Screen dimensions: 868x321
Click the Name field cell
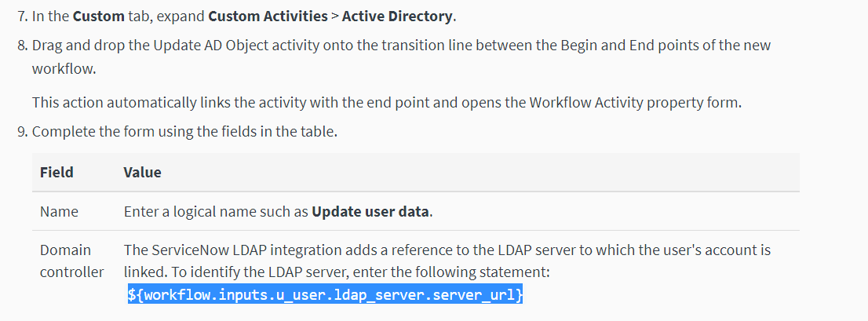pyautogui.click(x=59, y=211)
